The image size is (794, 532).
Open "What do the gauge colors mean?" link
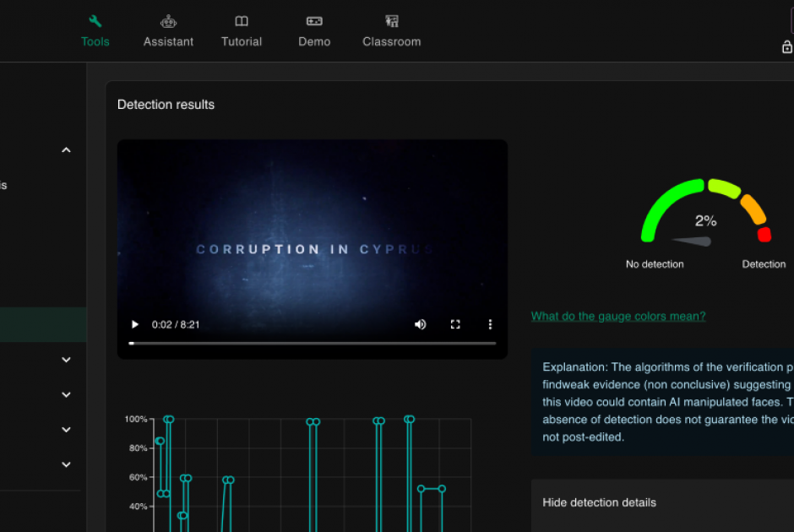(x=617, y=316)
